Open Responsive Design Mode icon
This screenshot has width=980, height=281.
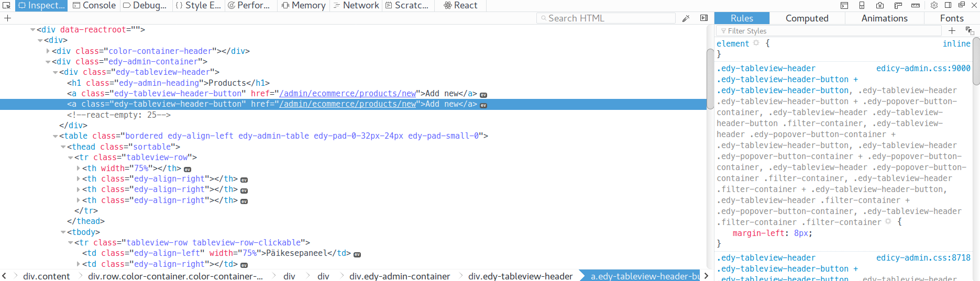[862, 5]
